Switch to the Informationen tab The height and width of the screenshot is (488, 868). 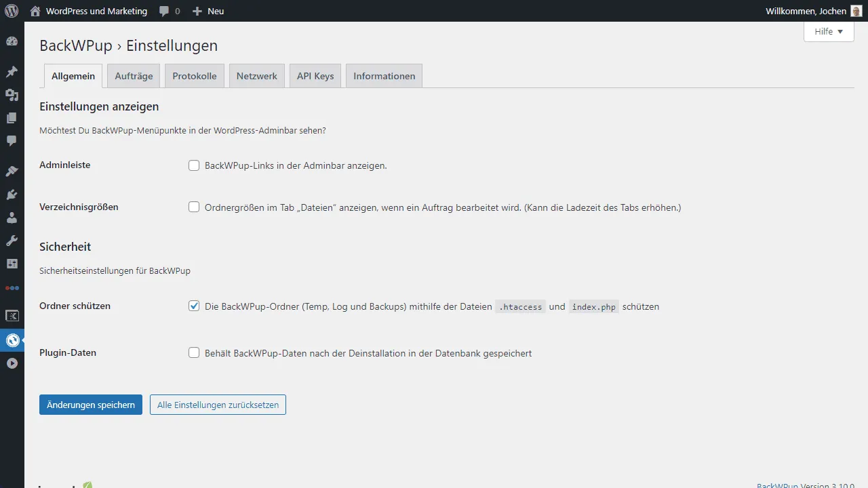coord(384,76)
